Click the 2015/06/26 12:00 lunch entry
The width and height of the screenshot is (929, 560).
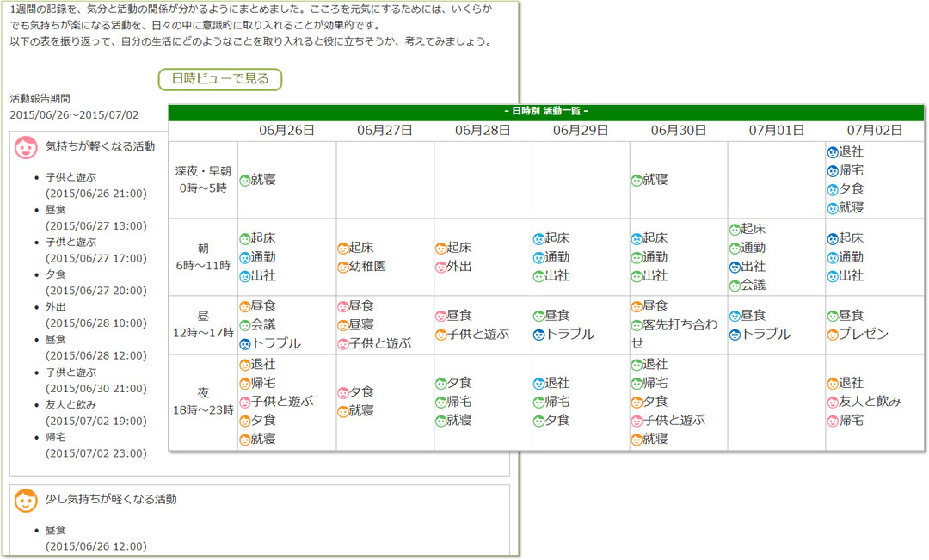(96, 538)
